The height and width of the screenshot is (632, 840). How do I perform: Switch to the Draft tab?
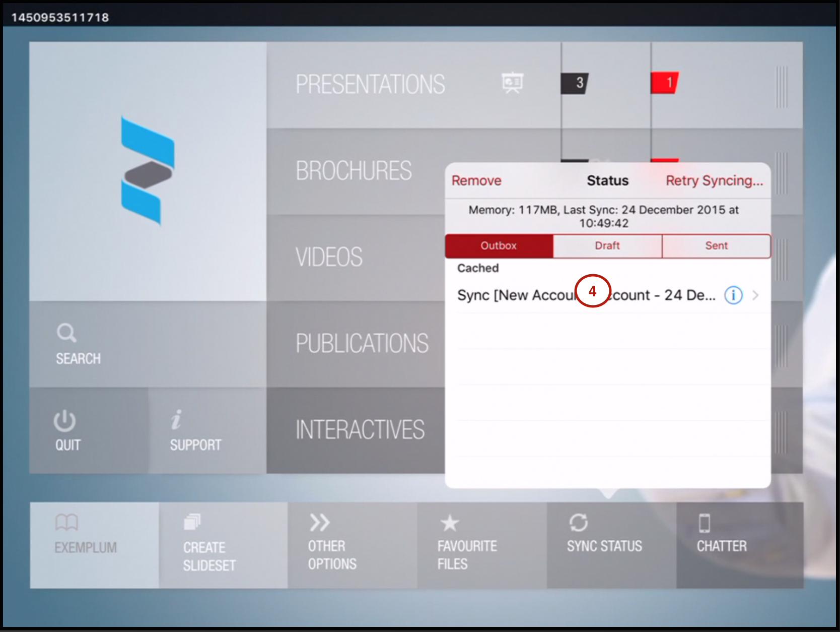pos(607,246)
